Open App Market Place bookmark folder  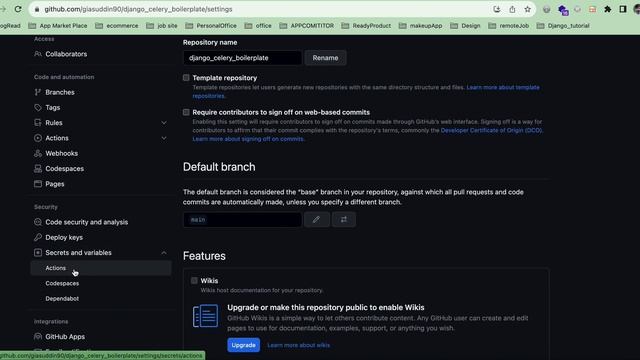click(58, 25)
